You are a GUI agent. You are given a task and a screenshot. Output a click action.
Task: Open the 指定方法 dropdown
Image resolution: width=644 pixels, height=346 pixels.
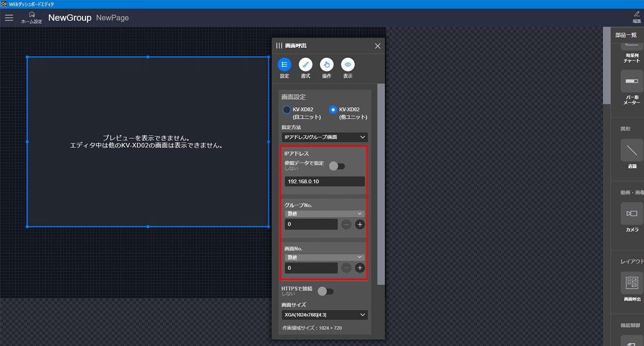pyautogui.click(x=325, y=137)
